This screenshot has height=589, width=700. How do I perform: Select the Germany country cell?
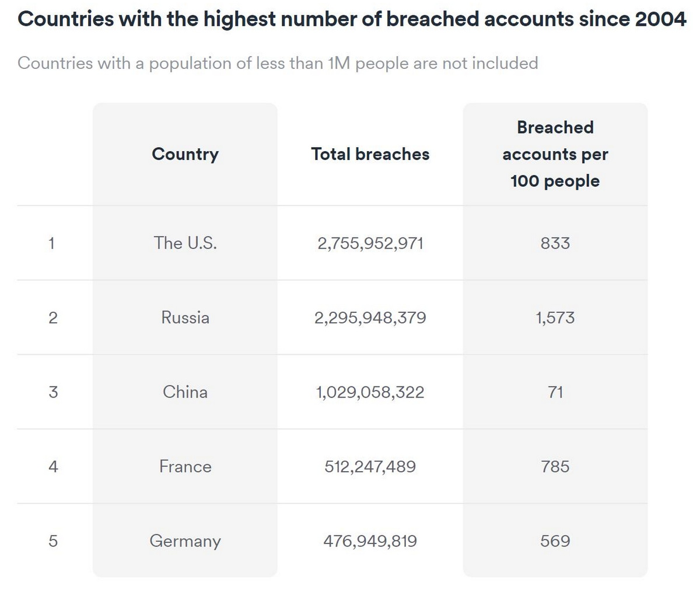tap(185, 541)
